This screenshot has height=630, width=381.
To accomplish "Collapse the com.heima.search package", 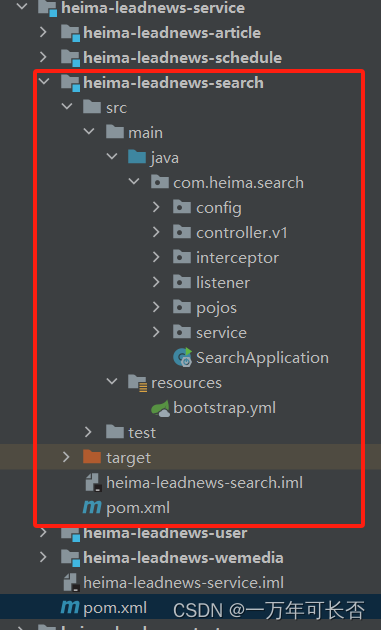I will pyautogui.click(x=134, y=182).
